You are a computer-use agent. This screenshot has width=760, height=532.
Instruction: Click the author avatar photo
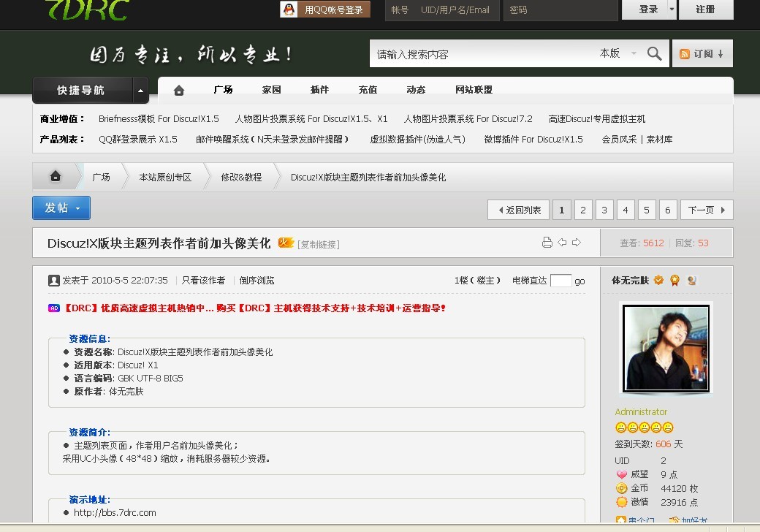(666, 349)
